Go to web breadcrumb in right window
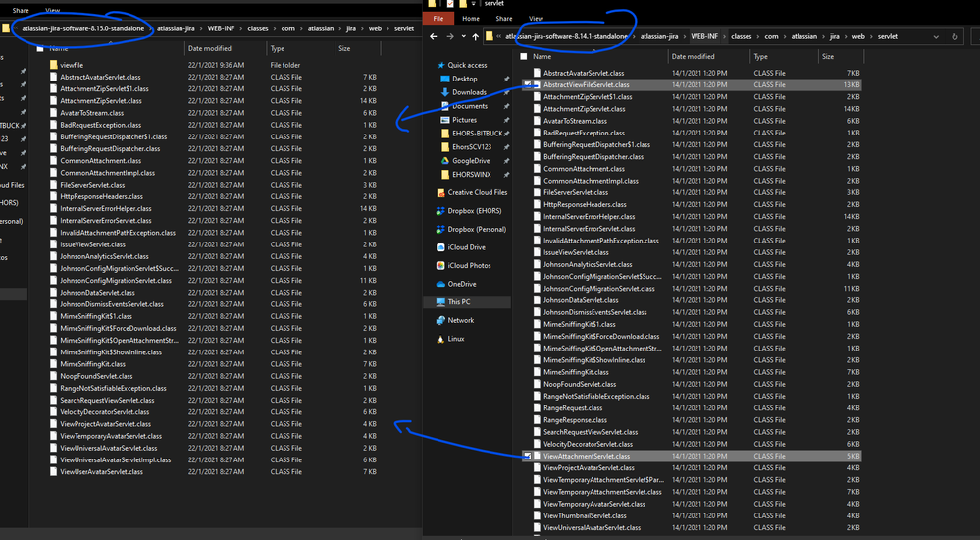This screenshot has width=980, height=540. (858, 37)
